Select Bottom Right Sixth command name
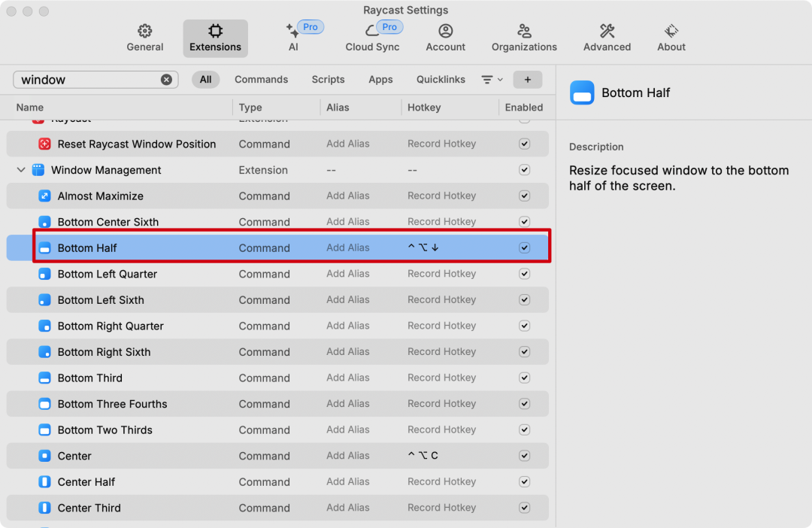This screenshot has width=812, height=528. [104, 352]
